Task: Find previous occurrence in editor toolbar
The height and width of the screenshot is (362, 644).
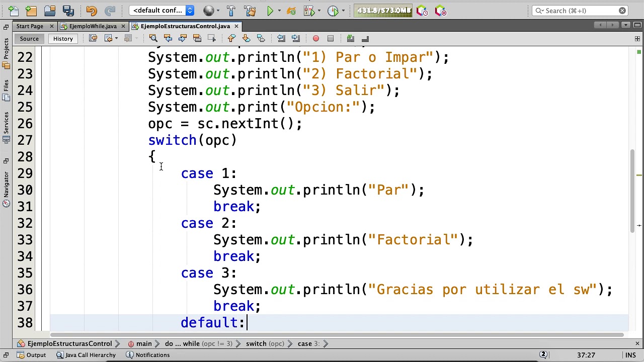Action: click(168, 39)
